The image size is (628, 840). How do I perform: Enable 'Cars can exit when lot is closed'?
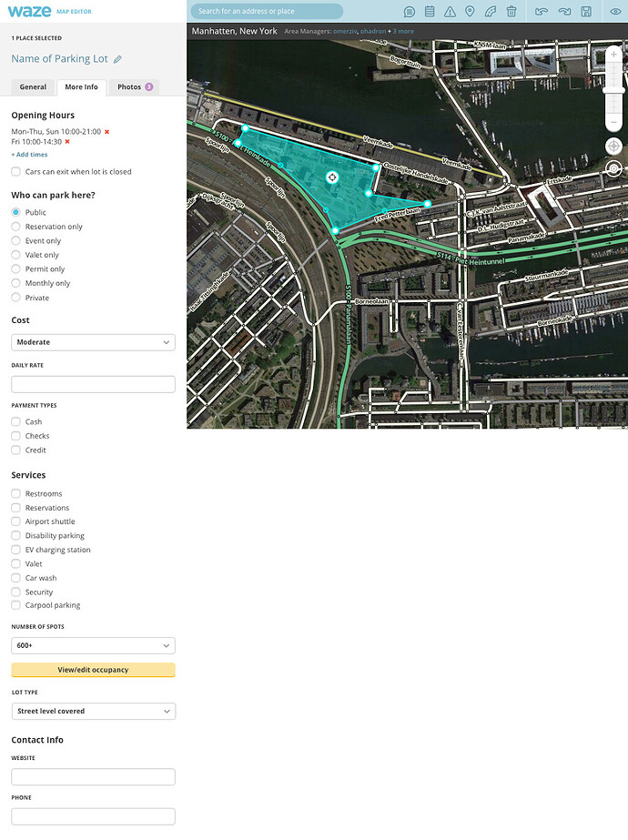[x=16, y=171]
